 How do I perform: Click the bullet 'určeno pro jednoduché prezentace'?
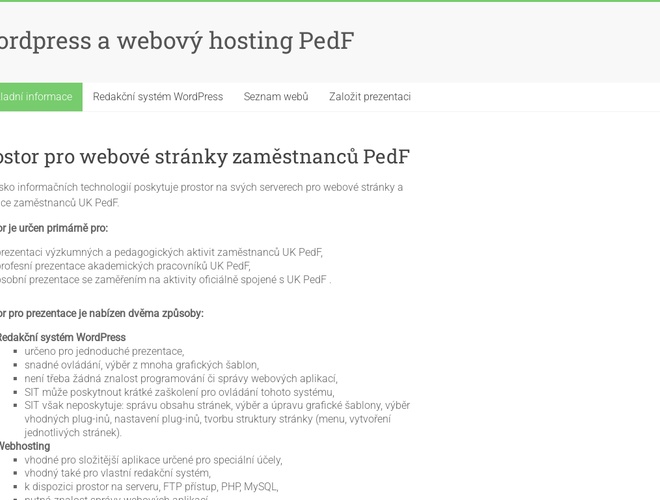(x=104, y=351)
